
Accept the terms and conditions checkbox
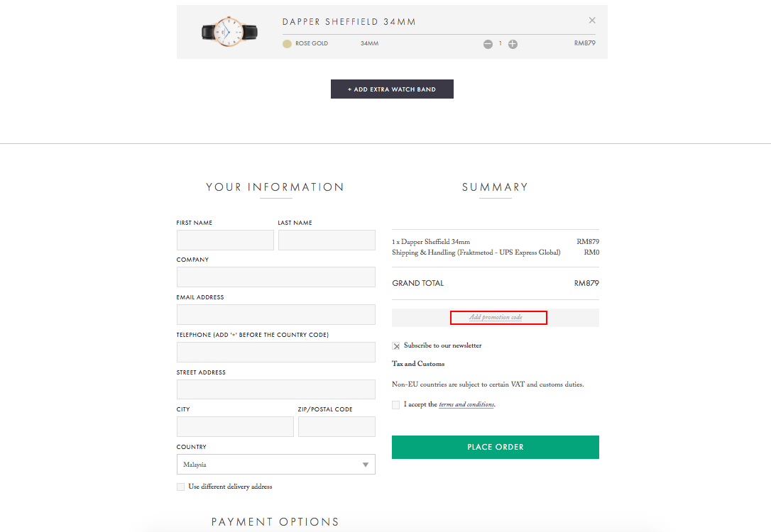click(x=396, y=405)
